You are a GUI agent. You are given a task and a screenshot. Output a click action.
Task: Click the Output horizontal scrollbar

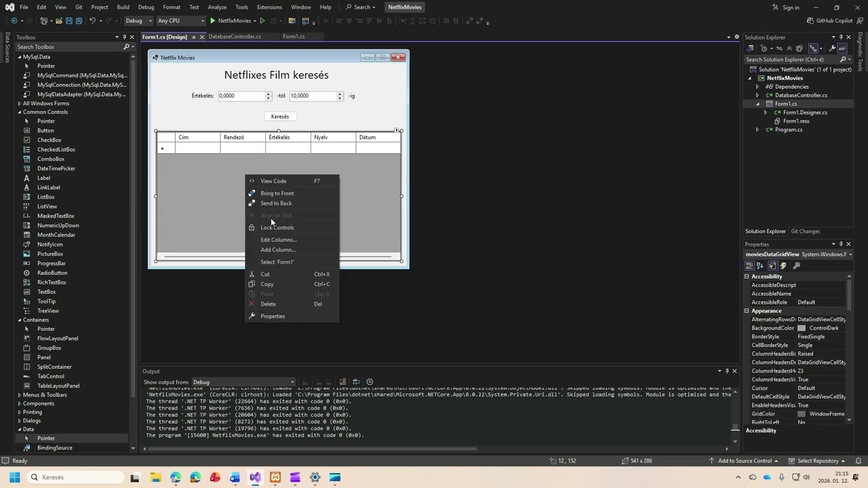tap(313, 448)
